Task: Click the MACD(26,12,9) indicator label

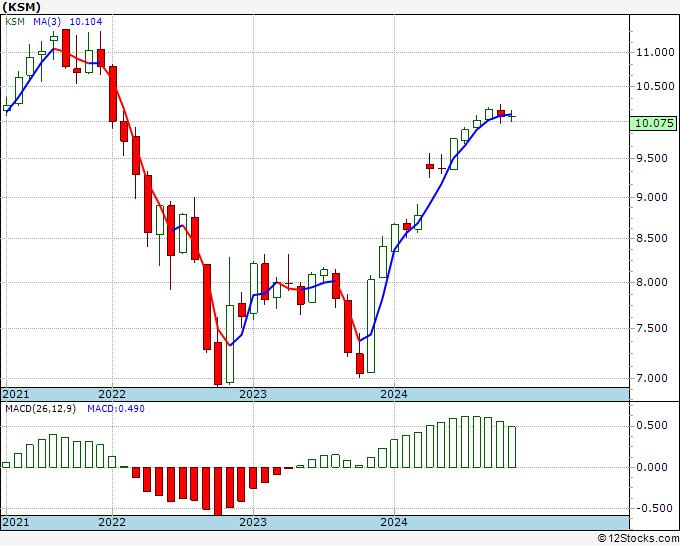Action: [x=40, y=409]
